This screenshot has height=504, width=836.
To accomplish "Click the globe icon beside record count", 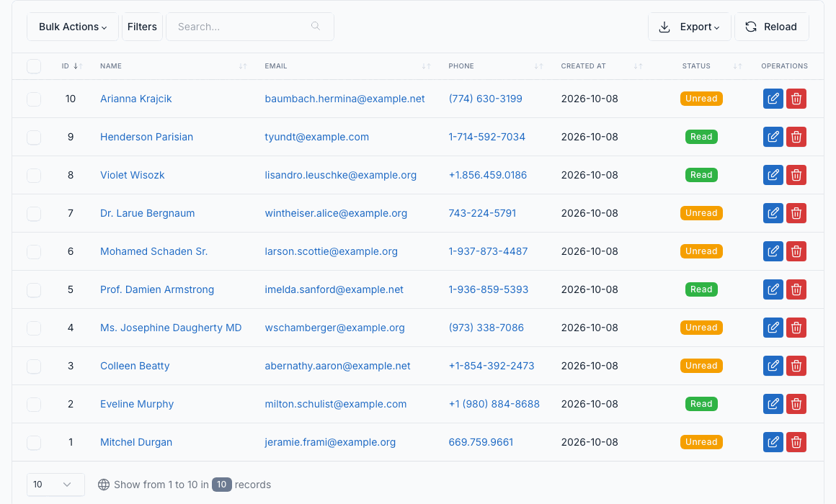I will [104, 485].
